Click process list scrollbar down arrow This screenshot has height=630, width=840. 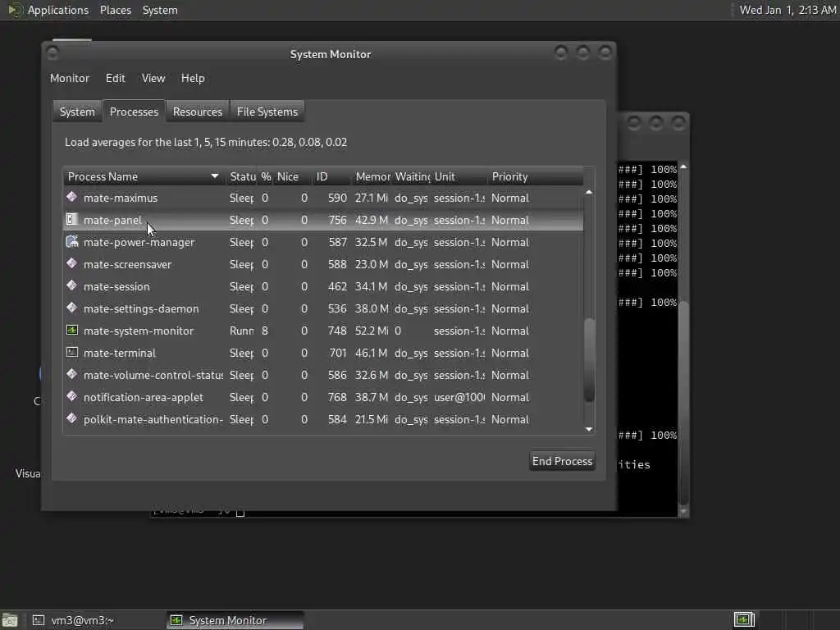point(589,429)
